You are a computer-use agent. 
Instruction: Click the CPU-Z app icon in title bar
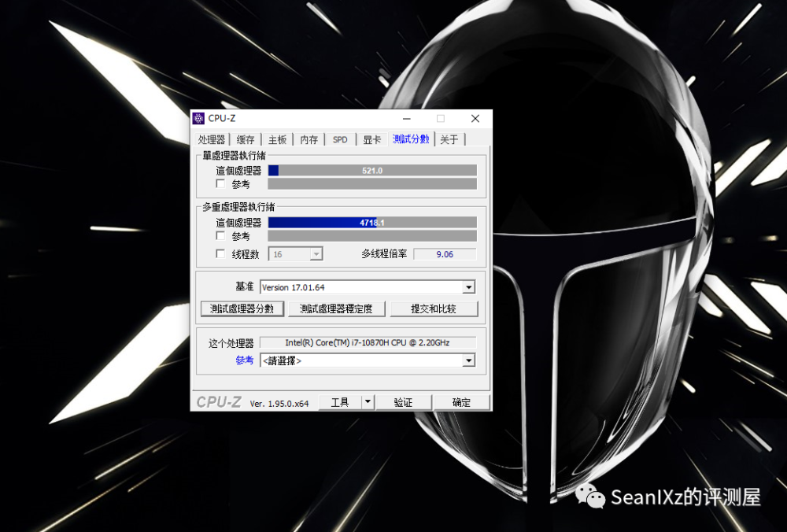199,119
